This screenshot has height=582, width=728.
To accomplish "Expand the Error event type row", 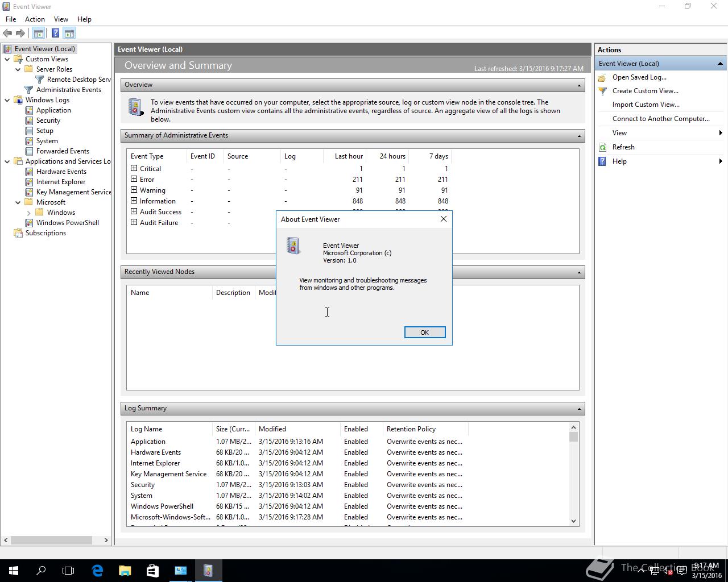I will (x=134, y=179).
